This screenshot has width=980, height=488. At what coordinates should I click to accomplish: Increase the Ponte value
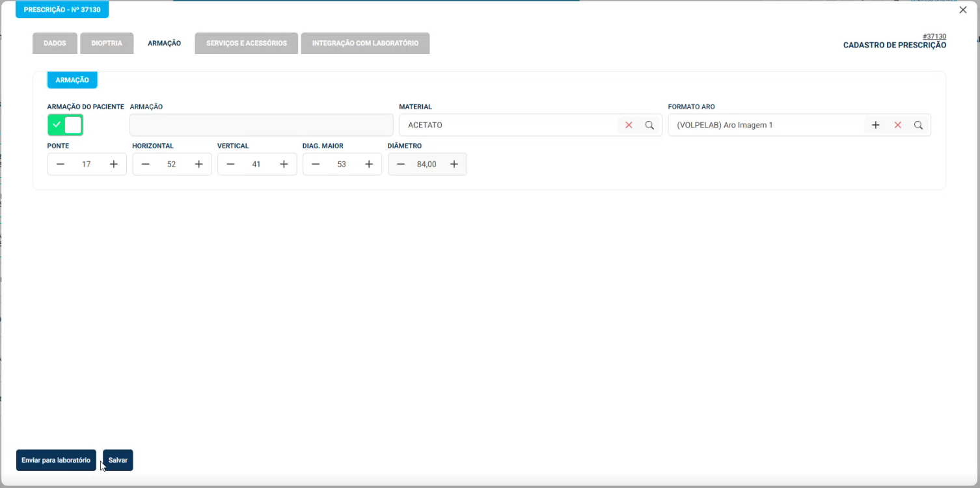pyautogui.click(x=114, y=164)
